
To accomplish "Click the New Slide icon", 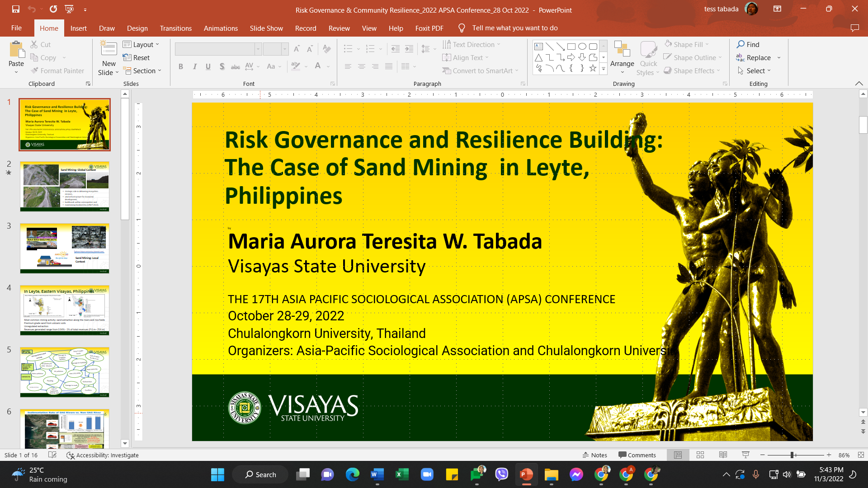I will (x=108, y=50).
